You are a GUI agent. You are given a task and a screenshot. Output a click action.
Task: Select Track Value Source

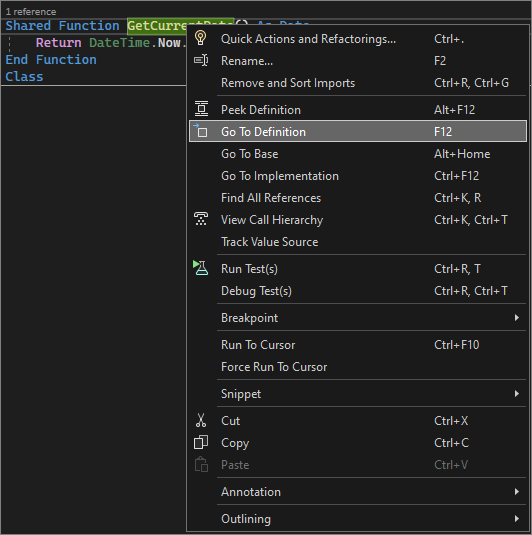click(x=357, y=242)
